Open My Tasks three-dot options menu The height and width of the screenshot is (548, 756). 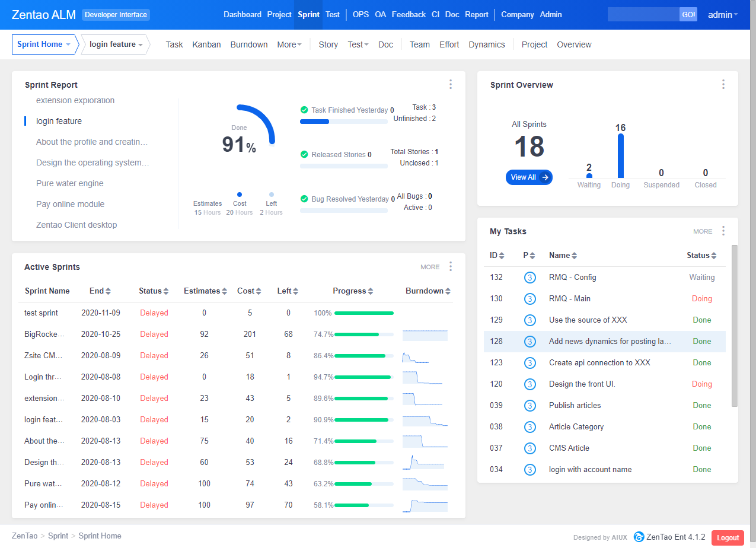click(x=723, y=231)
